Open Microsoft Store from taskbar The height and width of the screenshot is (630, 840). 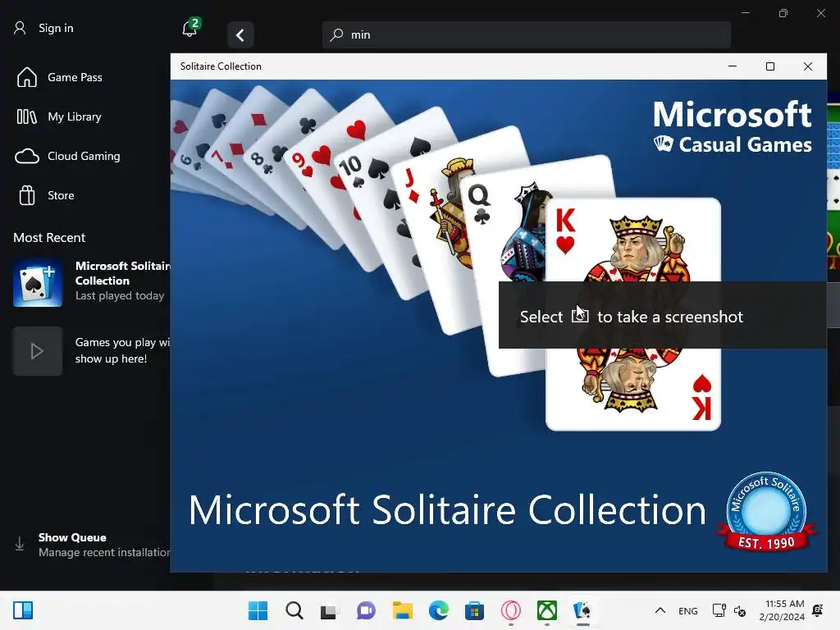[475, 610]
